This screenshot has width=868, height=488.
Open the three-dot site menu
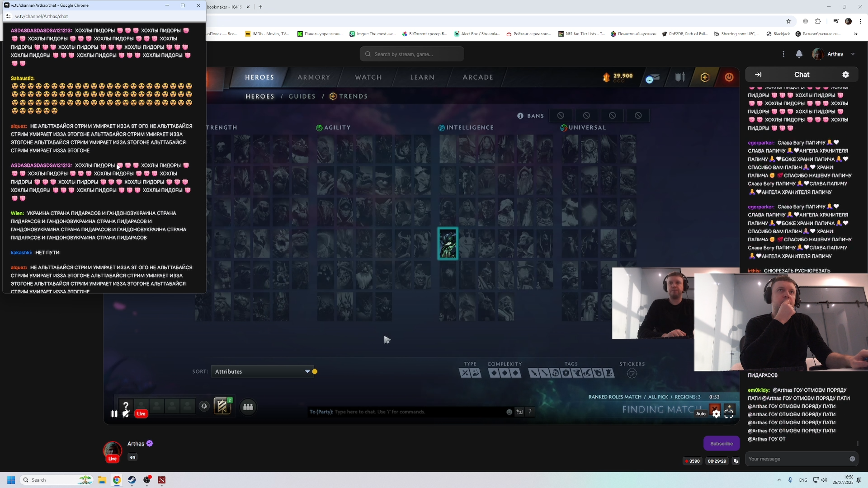point(783,54)
